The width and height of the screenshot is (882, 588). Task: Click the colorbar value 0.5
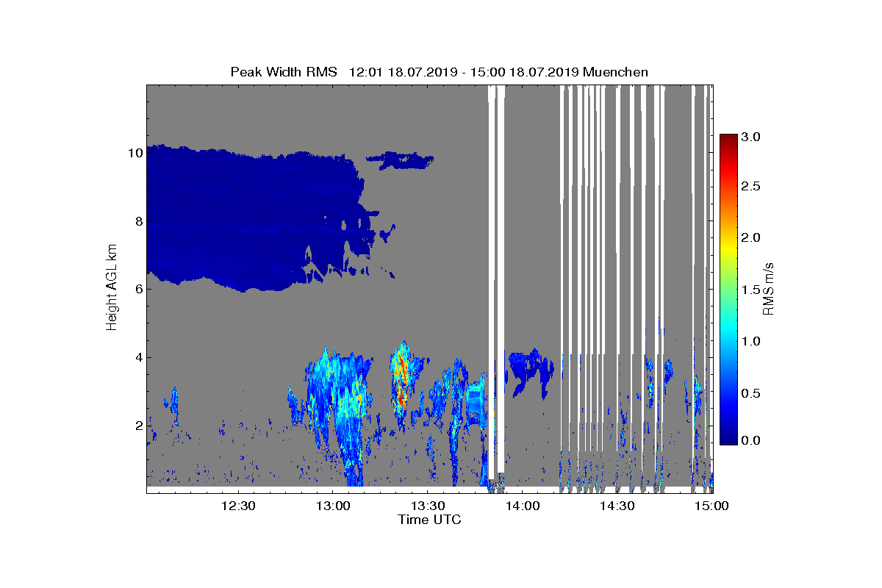(x=752, y=393)
